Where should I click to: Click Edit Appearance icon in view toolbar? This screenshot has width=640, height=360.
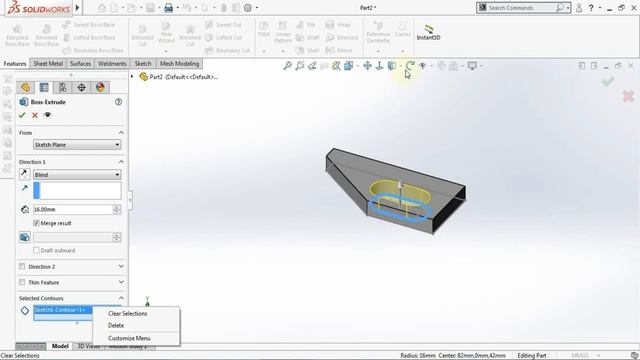pyautogui.click(x=441, y=66)
